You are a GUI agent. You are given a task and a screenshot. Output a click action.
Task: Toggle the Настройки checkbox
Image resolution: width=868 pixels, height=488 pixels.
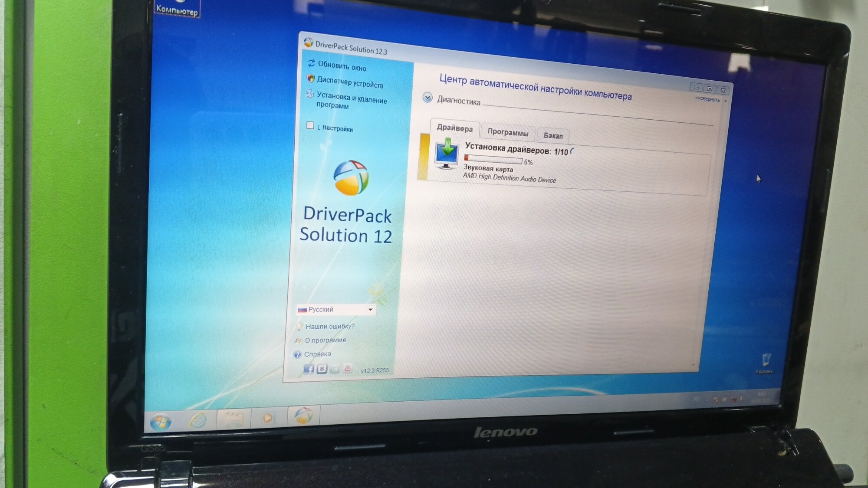[x=310, y=125]
